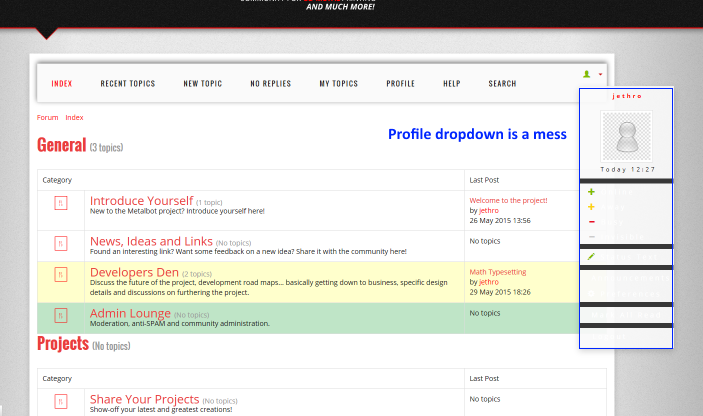The height and width of the screenshot is (416, 703).
Task: Click the red minus icon in profile dropdown
Action: tap(592, 222)
